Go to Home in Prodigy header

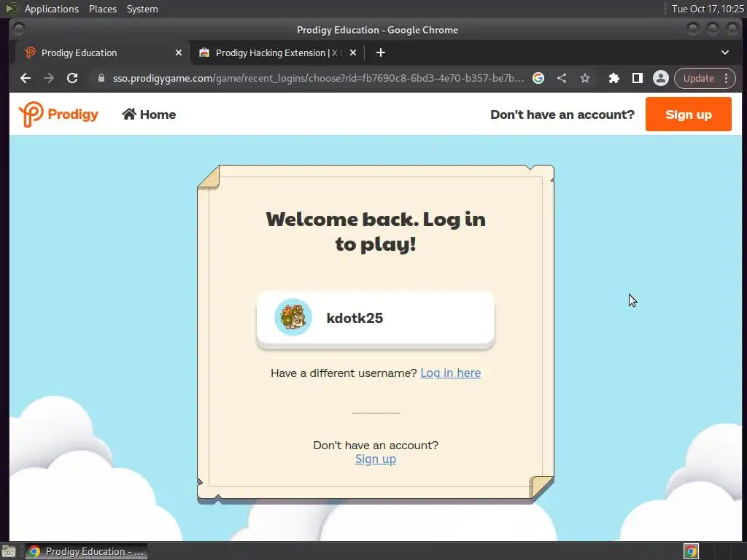click(x=149, y=114)
